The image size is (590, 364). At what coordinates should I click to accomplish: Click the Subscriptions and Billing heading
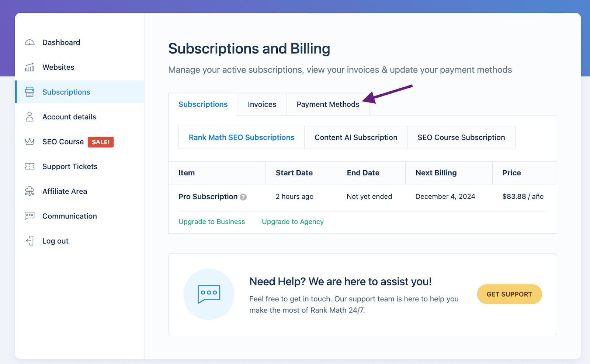(249, 49)
